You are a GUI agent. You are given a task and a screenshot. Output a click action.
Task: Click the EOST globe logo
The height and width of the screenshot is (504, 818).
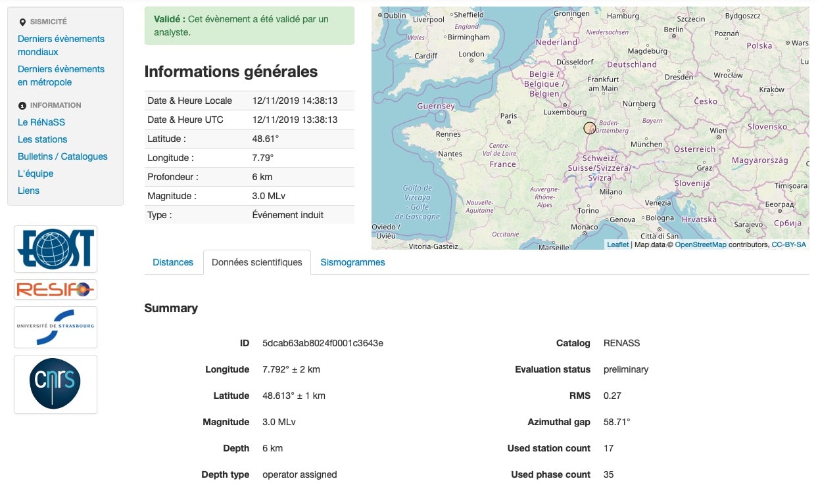(x=55, y=249)
